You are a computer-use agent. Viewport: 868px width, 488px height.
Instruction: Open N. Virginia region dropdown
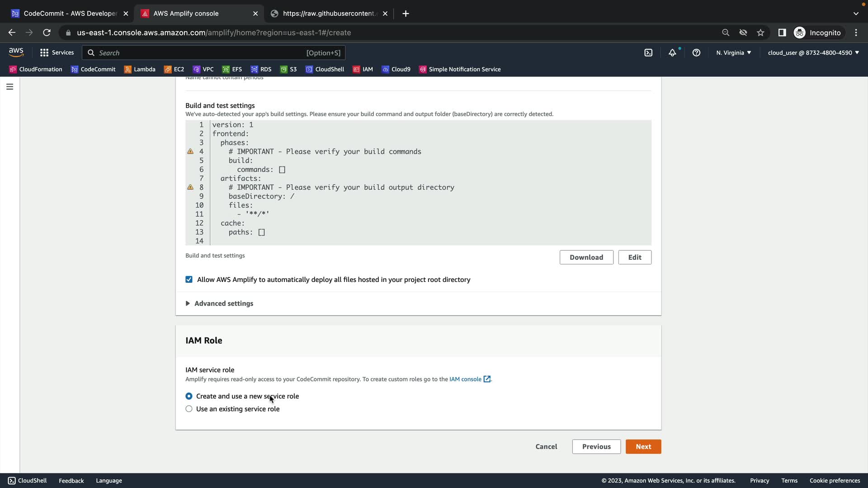(733, 53)
